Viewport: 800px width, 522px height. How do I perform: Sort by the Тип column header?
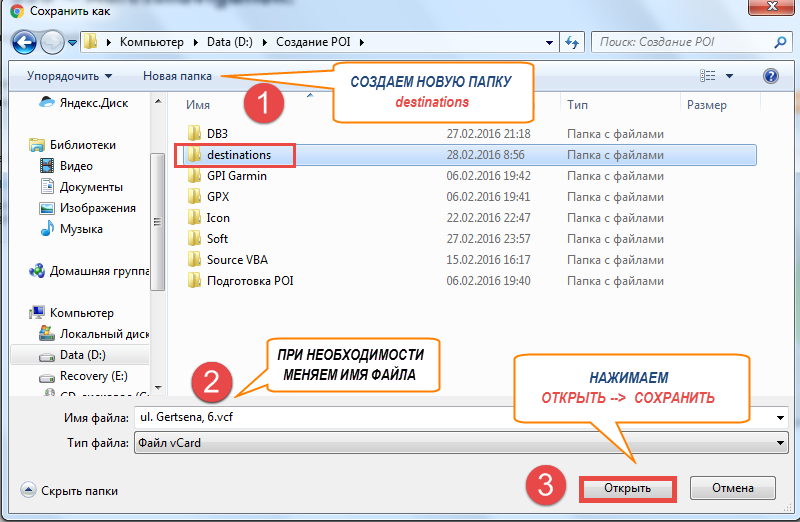[x=577, y=104]
